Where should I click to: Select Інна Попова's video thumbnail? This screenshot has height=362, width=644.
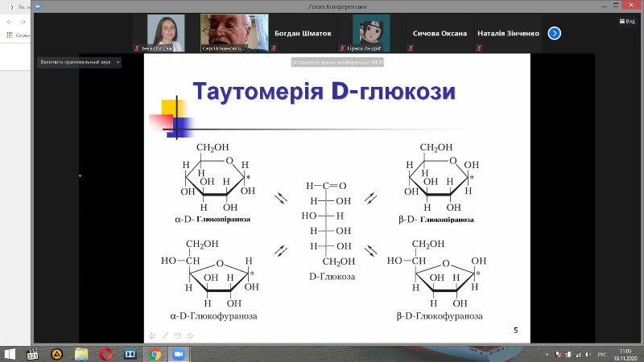click(x=166, y=33)
